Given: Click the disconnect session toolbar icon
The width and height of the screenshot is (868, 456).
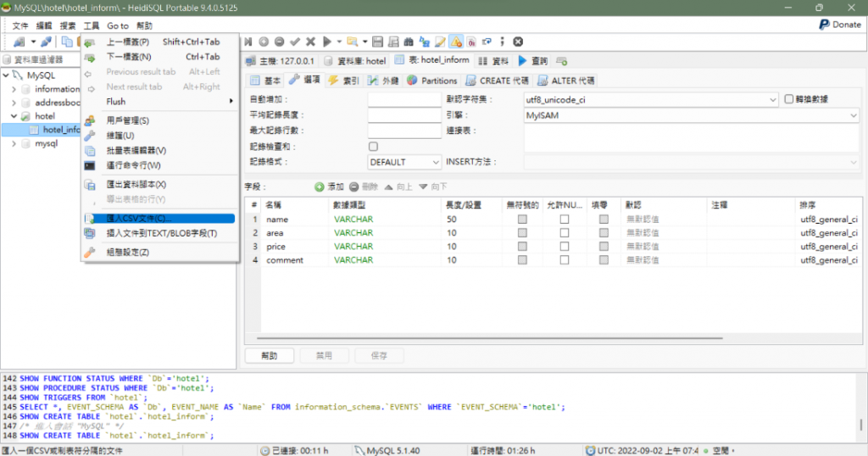Looking at the screenshot, I should (47, 42).
